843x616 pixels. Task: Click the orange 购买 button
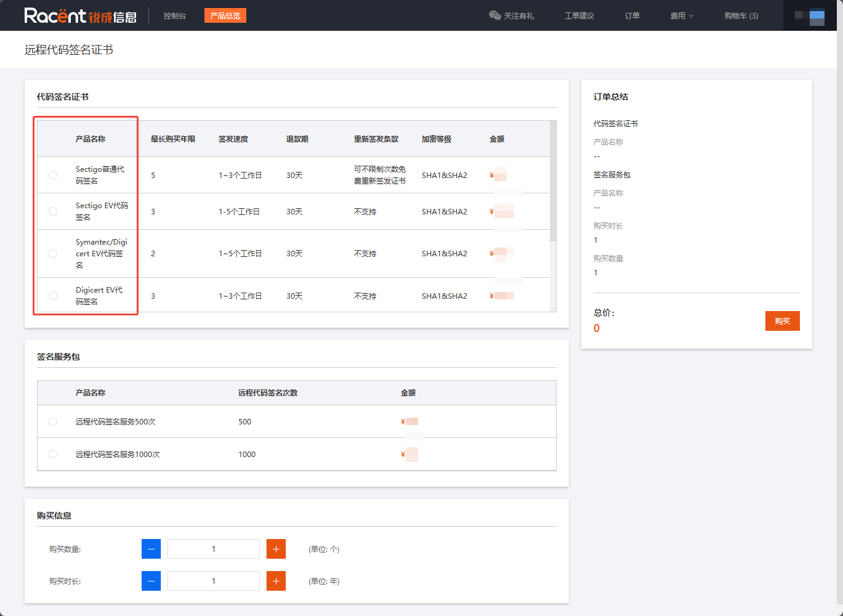tap(782, 321)
